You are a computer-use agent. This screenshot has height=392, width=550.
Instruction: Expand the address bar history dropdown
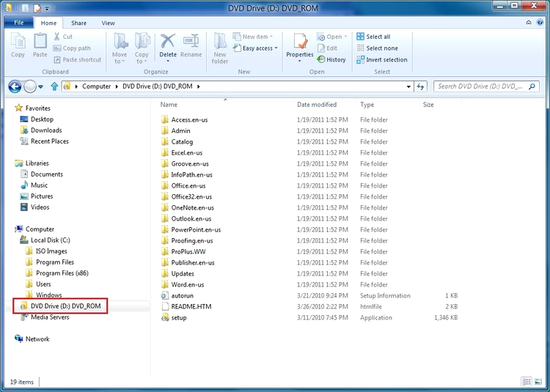[x=408, y=86]
